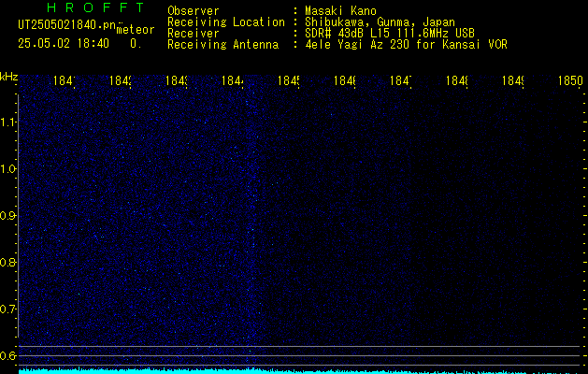Click the 'Receiving Location' label
588x374 pixels.
tap(226, 22)
